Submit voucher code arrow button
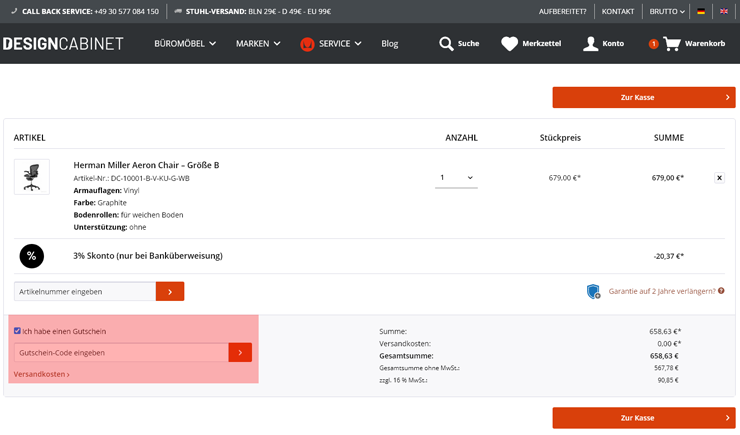Viewport: 740px width, 435px height. coord(240,352)
